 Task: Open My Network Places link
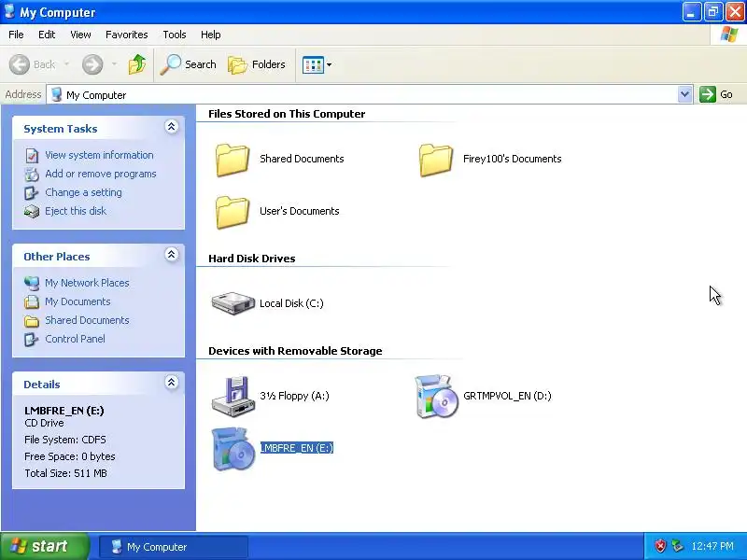coord(87,283)
